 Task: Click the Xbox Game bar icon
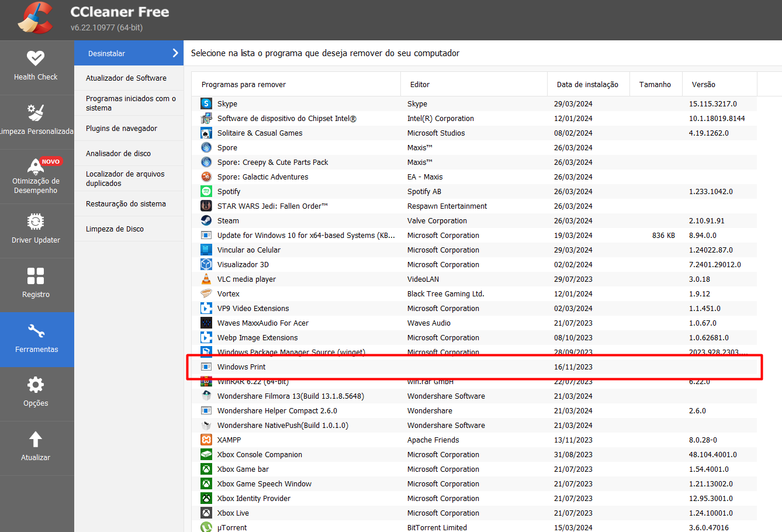[206, 469]
